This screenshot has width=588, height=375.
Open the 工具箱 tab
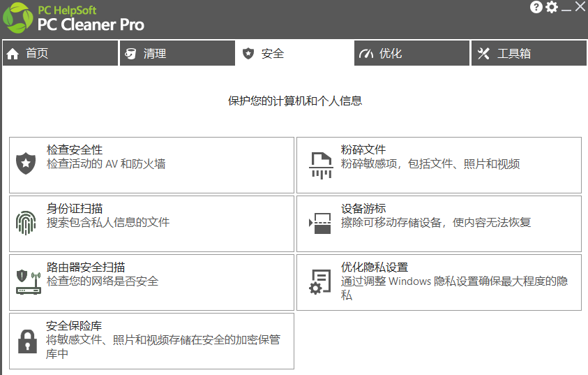pos(529,53)
